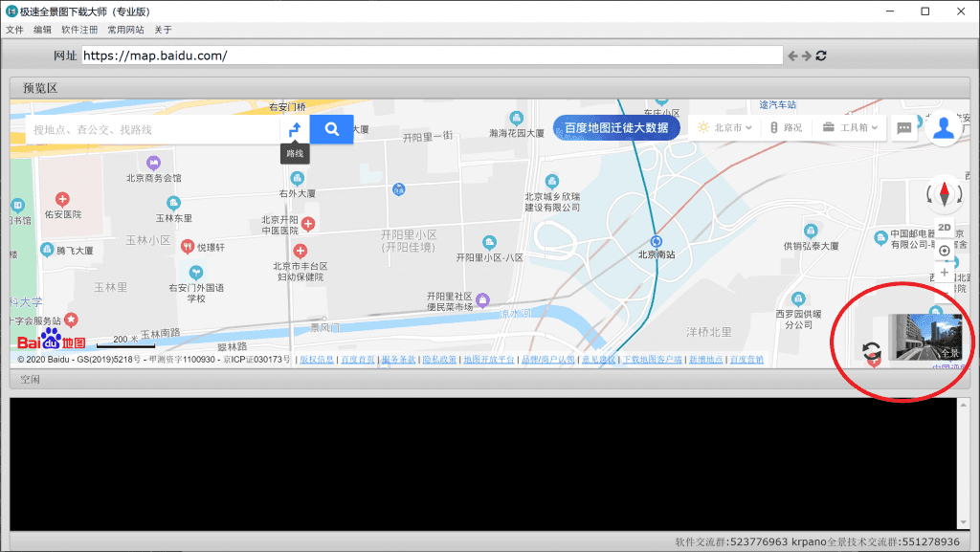Click the refresh icon beside the URL bar

[821, 55]
